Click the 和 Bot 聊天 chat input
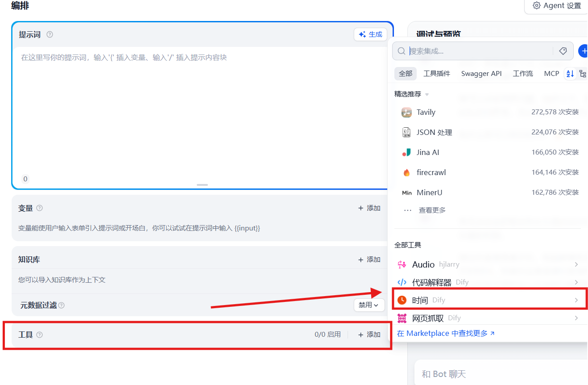Viewport: 588px width, 385px height. 501,374
